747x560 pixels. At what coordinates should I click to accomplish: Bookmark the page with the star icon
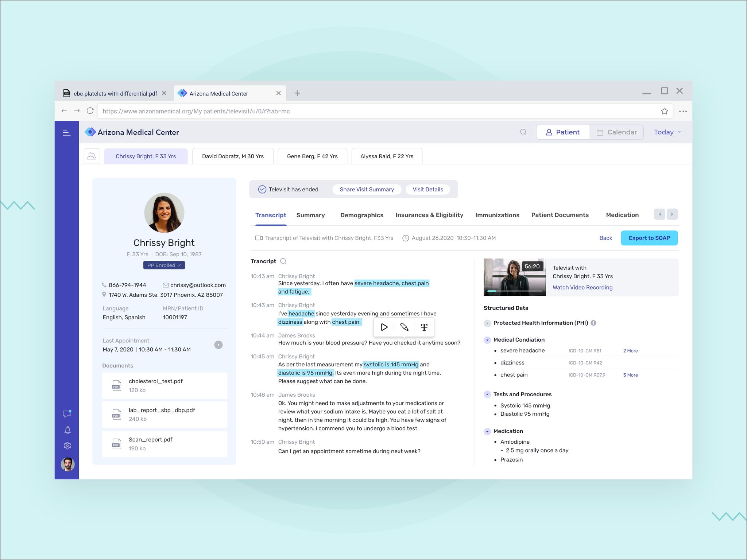pyautogui.click(x=664, y=111)
